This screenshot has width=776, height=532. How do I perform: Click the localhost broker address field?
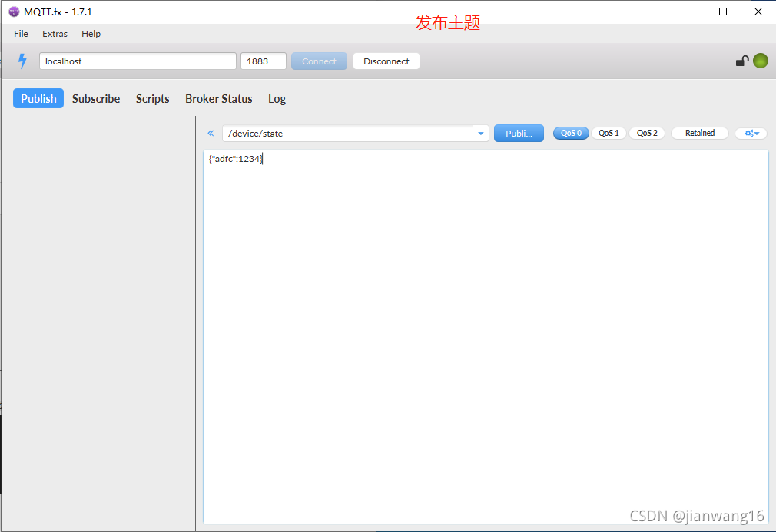coord(138,61)
